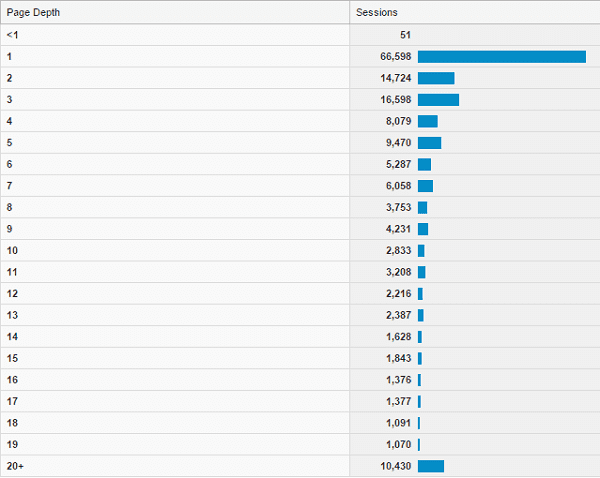Screen dimensions: 600x478
Task: Select page depth row label 11
Action: pyautogui.click(x=12, y=272)
